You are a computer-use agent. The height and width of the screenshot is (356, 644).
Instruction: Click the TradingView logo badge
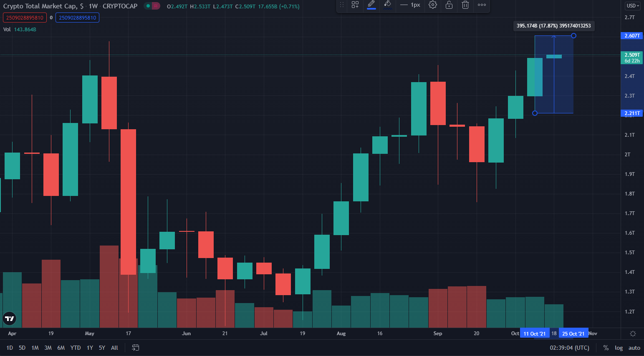[9, 318]
